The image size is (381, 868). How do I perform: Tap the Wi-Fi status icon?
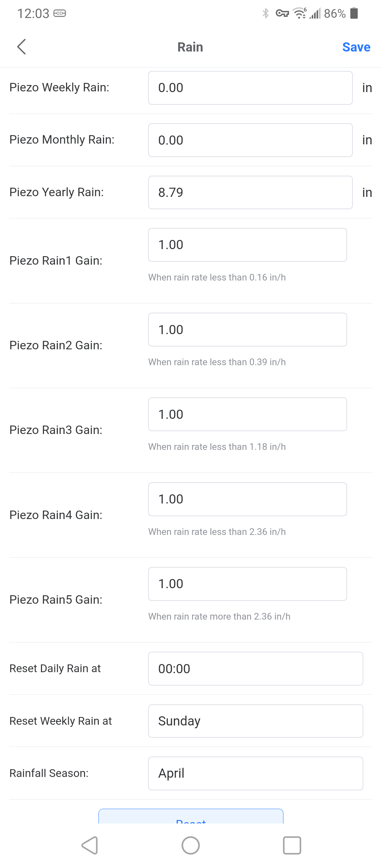pyautogui.click(x=300, y=13)
